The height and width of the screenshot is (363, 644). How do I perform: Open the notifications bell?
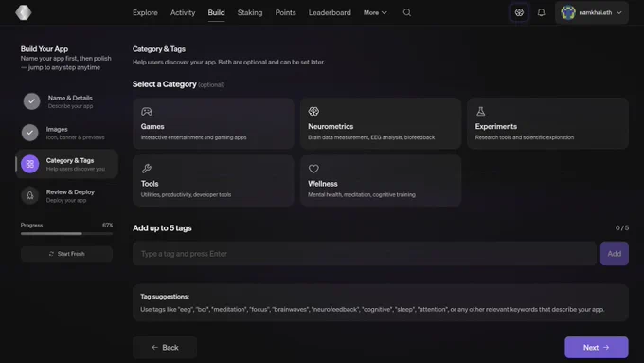click(x=542, y=12)
